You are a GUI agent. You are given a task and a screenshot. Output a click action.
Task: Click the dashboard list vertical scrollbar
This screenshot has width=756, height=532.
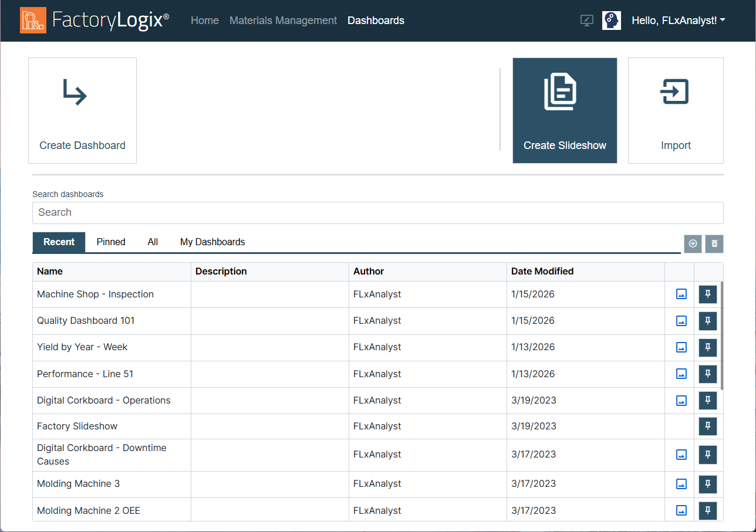tap(721, 336)
